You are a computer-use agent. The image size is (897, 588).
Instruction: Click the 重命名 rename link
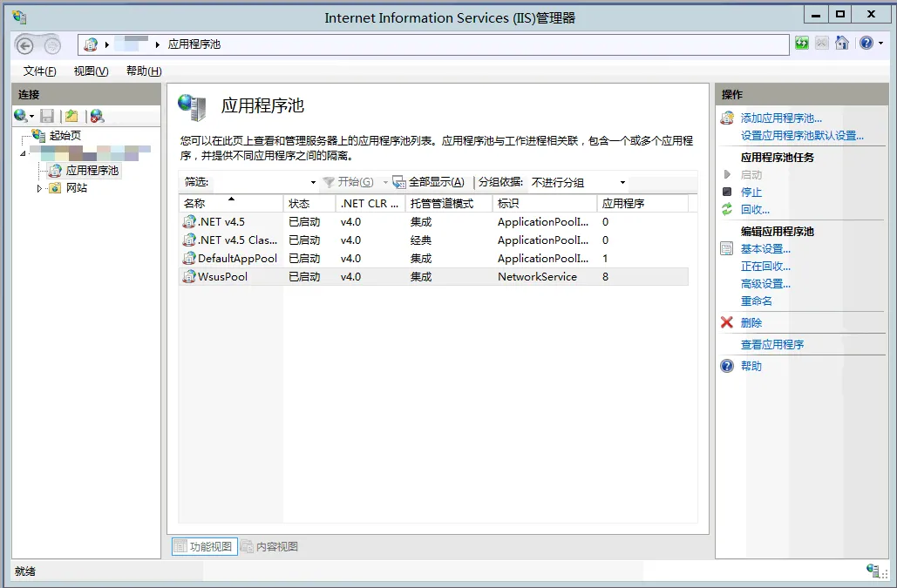tap(757, 301)
